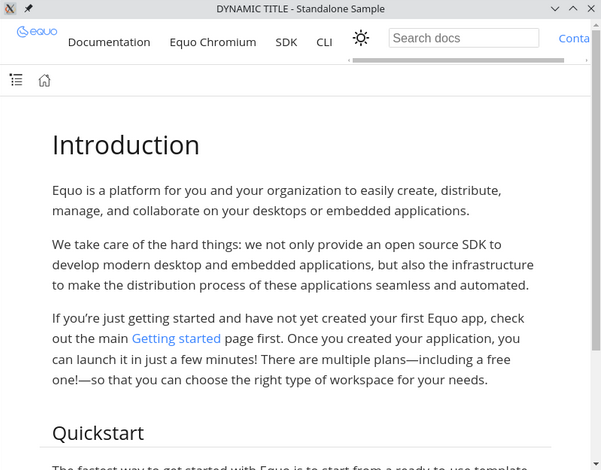
Task: Open the Documentation menu item
Action: point(109,42)
